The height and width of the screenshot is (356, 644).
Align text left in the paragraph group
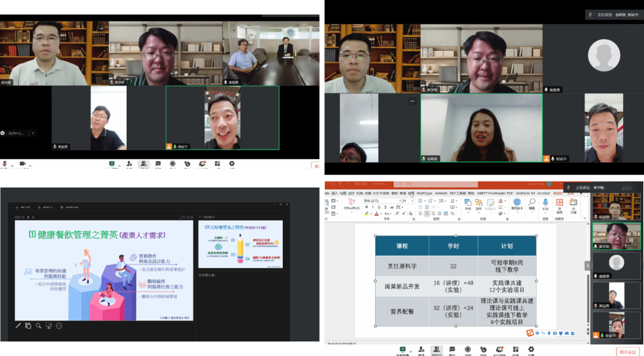421,213
